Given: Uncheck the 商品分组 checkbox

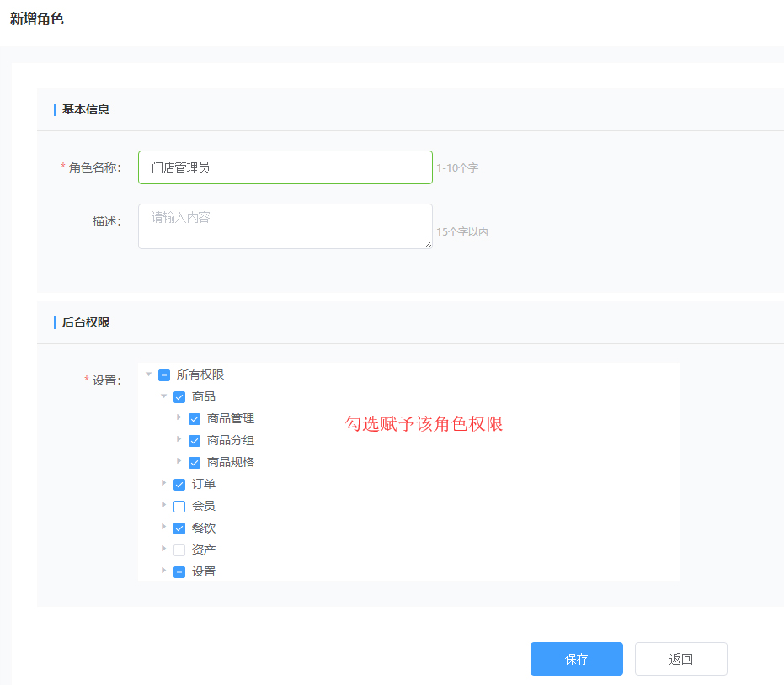Looking at the screenshot, I should tap(195, 441).
